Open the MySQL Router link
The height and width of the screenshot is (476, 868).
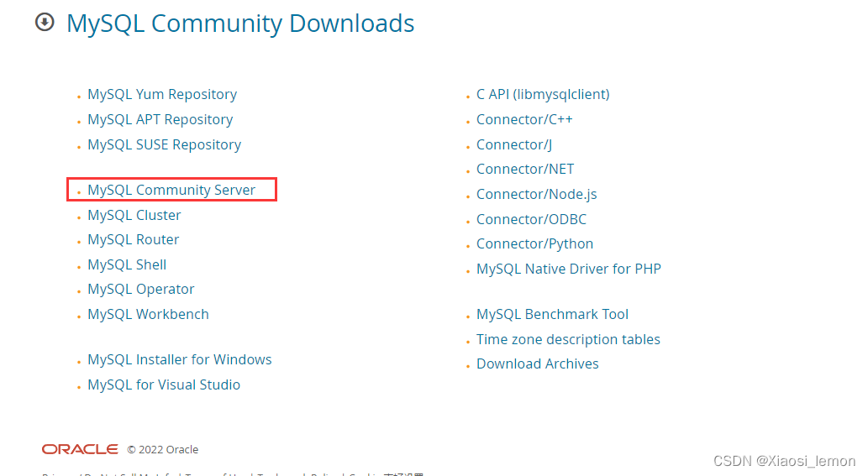click(134, 239)
